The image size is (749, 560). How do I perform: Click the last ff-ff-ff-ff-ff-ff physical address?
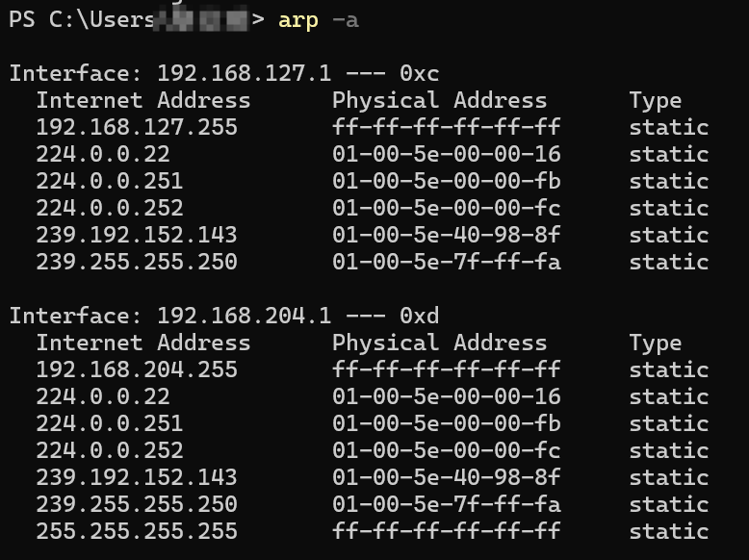[x=446, y=531]
